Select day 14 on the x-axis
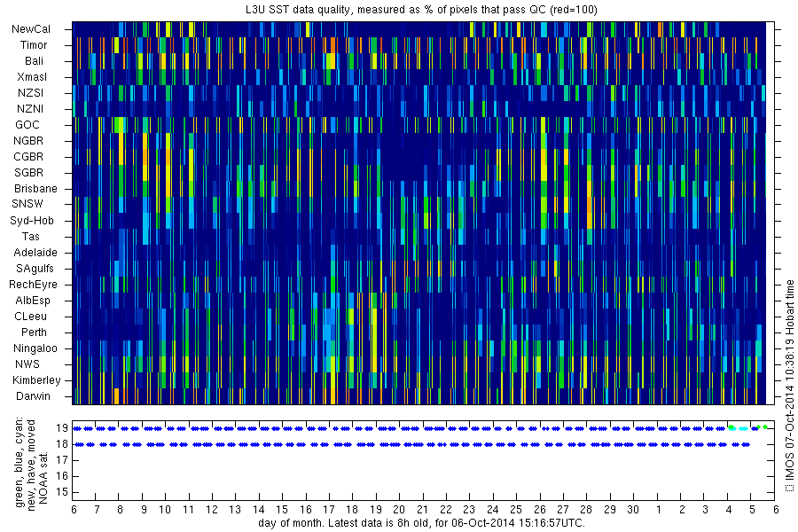798x532 pixels. (x=259, y=509)
